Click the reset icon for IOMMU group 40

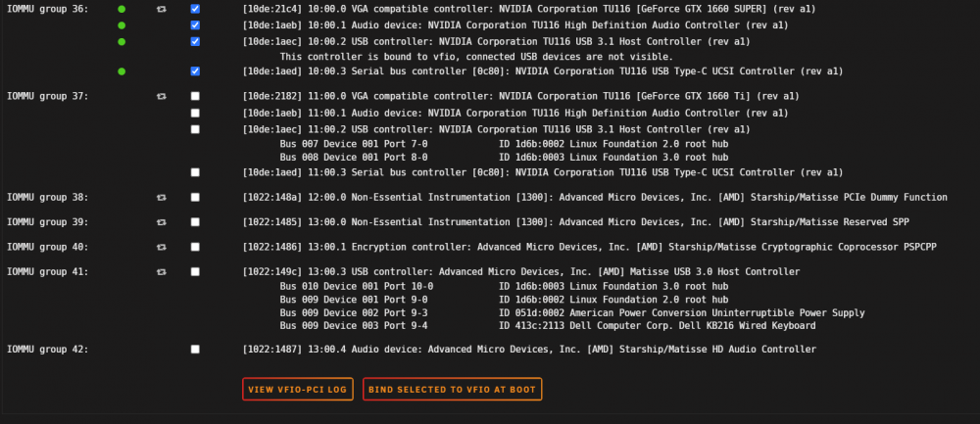tap(162, 248)
